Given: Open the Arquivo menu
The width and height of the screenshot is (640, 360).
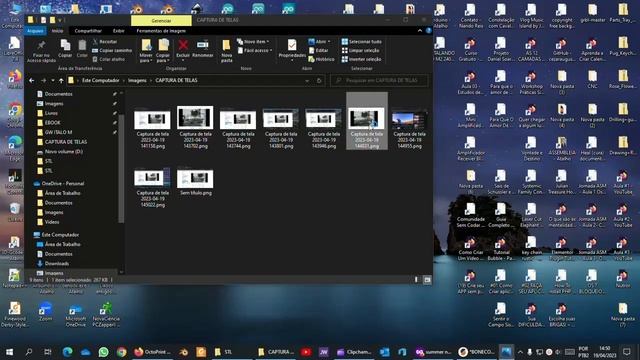Looking at the screenshot, I should click(x=35, y=31).
